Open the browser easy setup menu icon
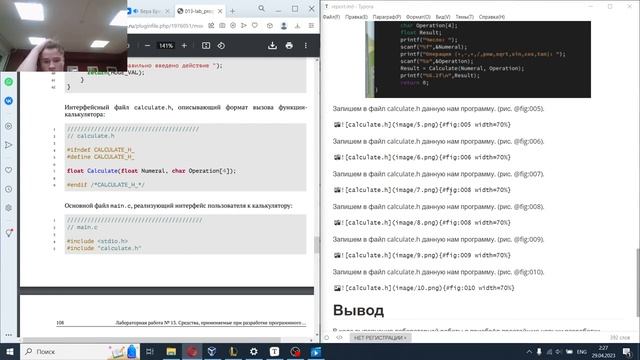Viewport: 640px width, 360px height. [311, 25]
